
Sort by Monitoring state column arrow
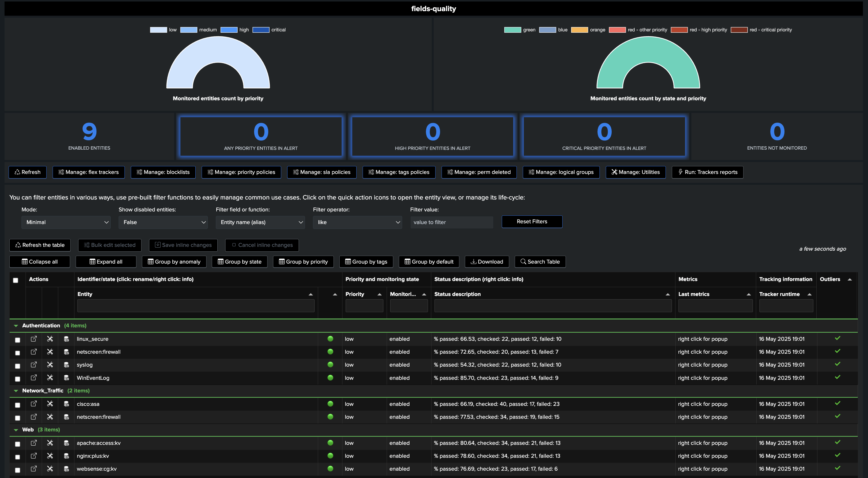point(424,294)
